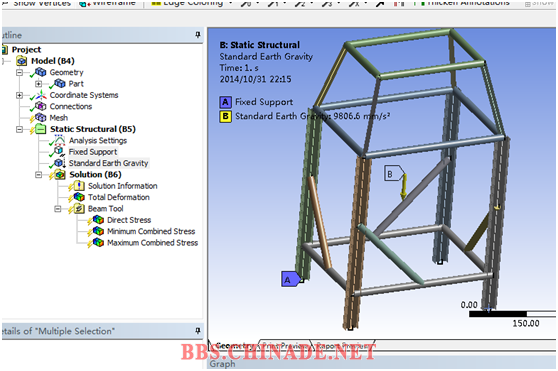This screenshot has height=371, width=558.
Task: Click the Solution Information icon
Action: [x=79, y=186]
